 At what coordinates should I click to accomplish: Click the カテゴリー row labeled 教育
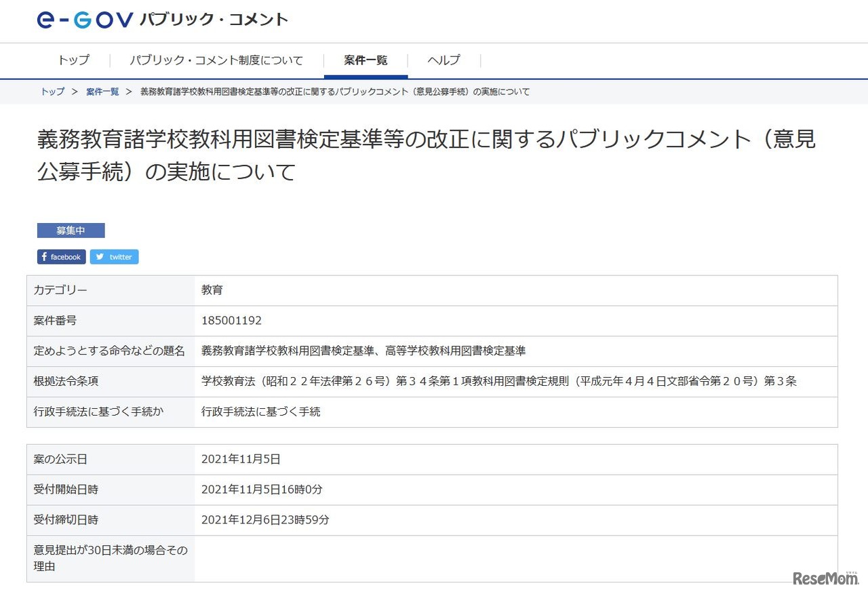tap(212, 290)
